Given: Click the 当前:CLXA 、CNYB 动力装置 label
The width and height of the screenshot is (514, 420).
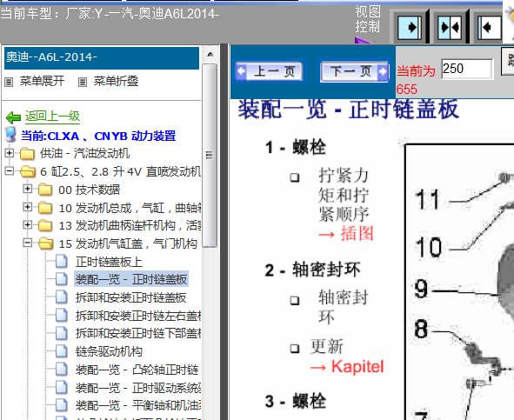Looking at the screenshot, I should (x=98, y=136).
